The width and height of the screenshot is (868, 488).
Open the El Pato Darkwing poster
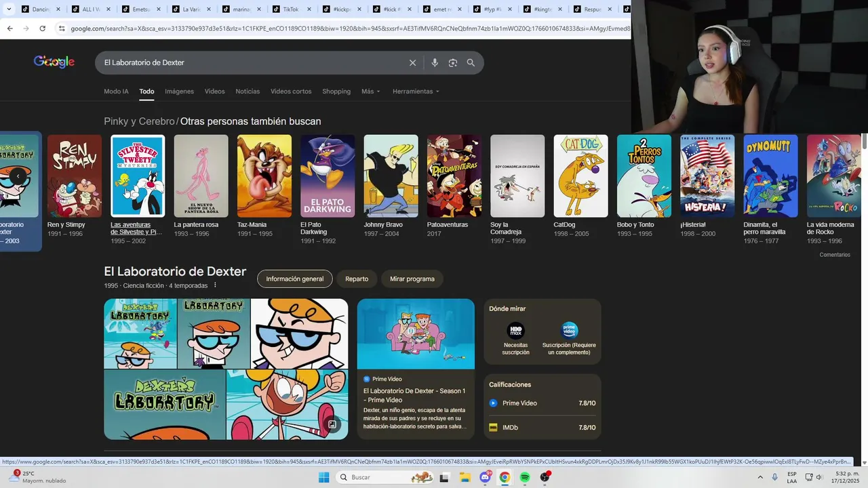328,176
